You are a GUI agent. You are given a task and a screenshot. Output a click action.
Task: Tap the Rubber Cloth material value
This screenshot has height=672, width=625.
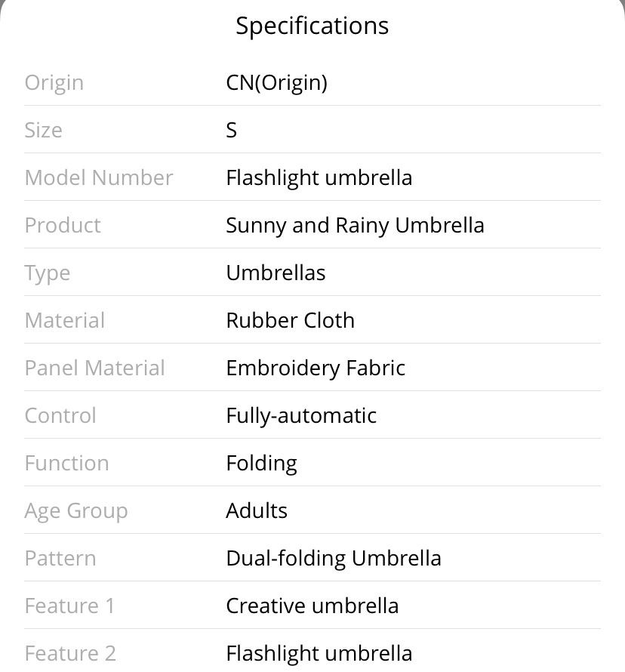pyautogui.click(x=291, y=320)
